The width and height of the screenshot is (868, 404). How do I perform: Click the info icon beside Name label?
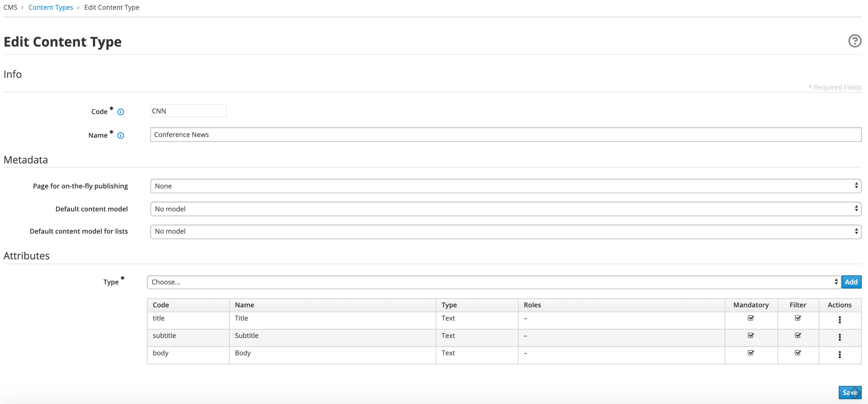coord(121,136)
